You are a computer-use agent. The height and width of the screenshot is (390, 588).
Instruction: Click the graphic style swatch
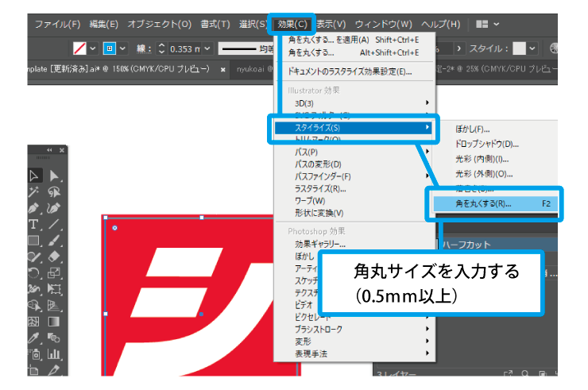click(520, 48)
